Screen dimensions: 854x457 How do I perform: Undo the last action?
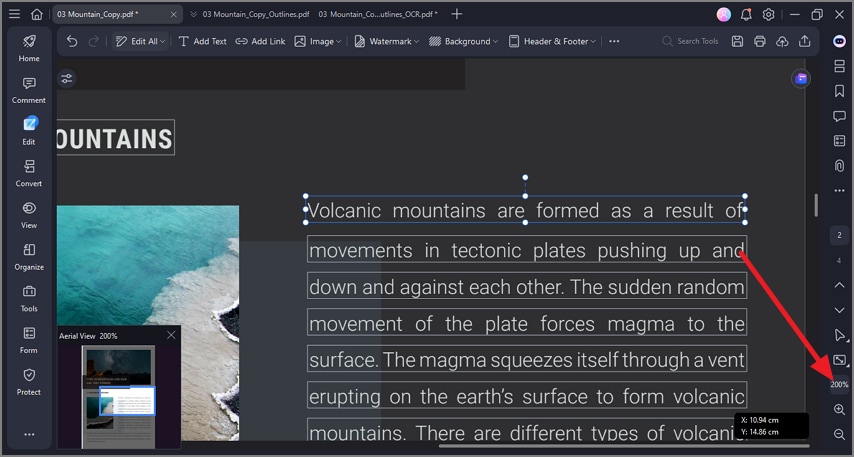72,41
